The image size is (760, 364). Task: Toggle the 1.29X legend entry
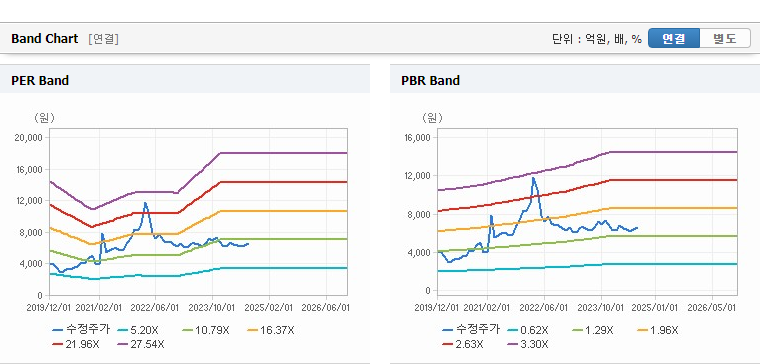[x=592, y=331]
